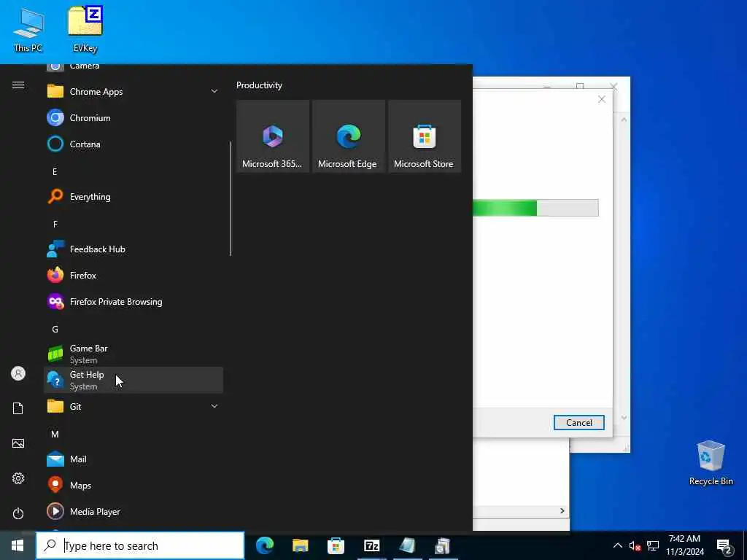Open the Microsoft Store tile
The image size is (747, 560).
click(425, 136)
